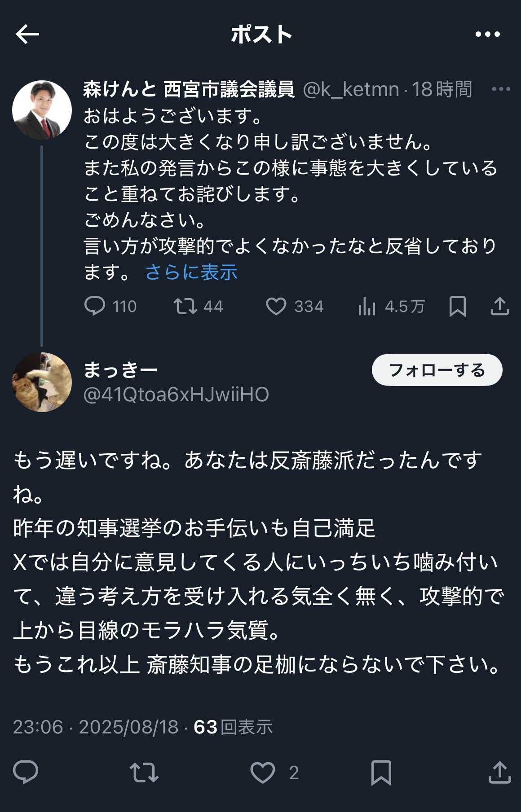The image size is (521, 812).
Task: Bookmark まっきー's reply post
Action: (381, 772)
